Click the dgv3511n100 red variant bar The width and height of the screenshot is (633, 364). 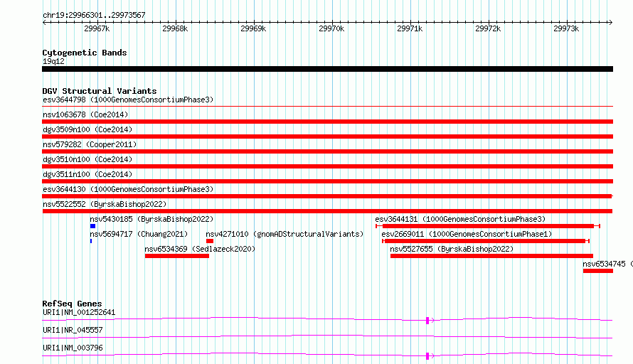tap(327, 181)
